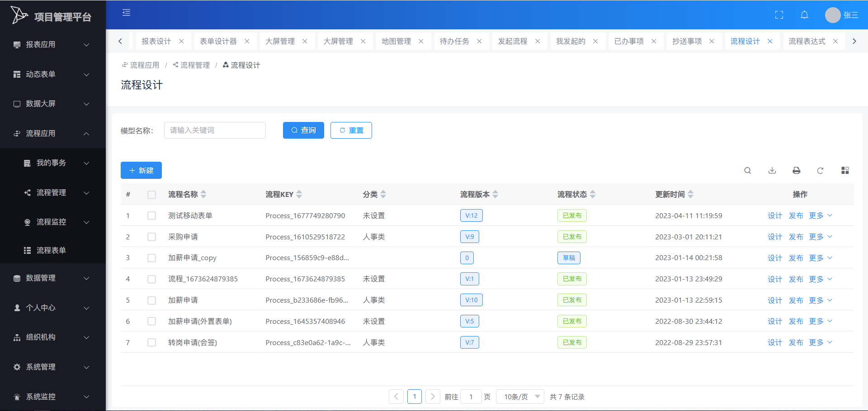Open 更多 dropdown for 测试移动表单
The width and height of the screenshot is (868, 411).
click(821, 215)
